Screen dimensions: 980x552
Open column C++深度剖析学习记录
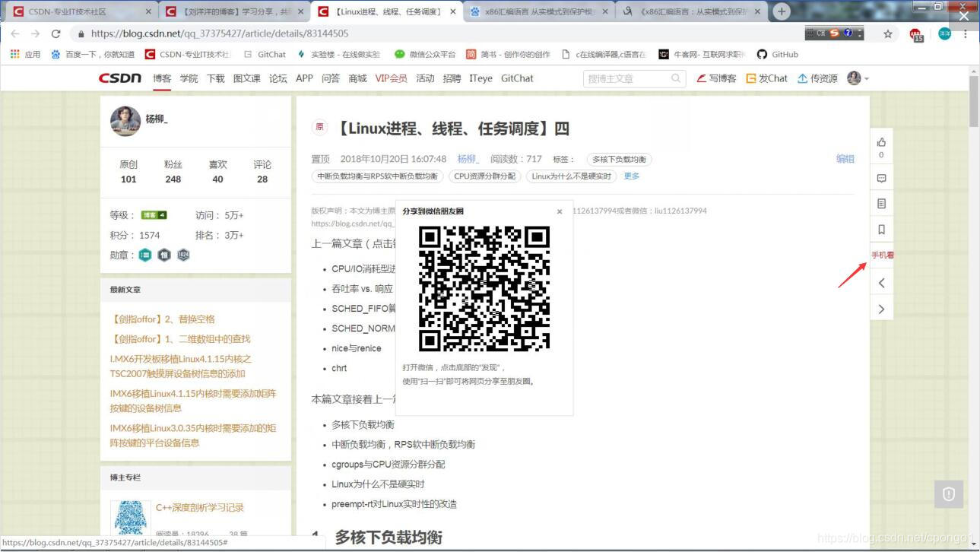coord(200,508)
